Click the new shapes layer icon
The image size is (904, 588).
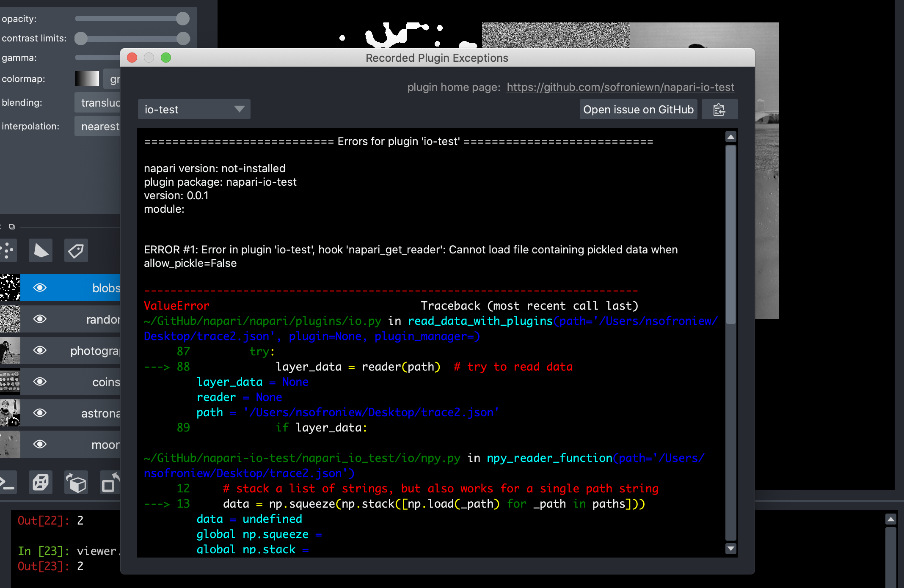point(41,250)
